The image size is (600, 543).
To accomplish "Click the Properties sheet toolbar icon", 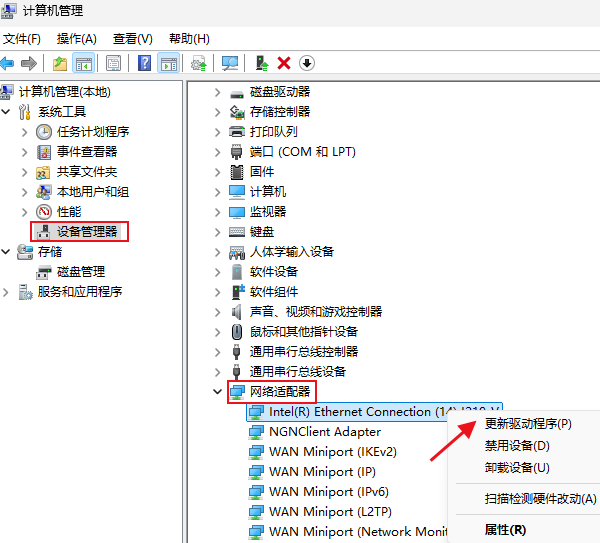I will [113, 63].
